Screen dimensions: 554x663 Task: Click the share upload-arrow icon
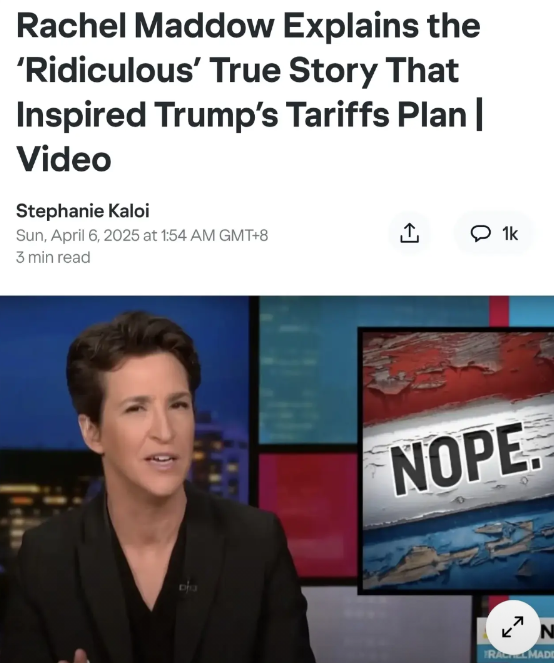click(x=409, y=233)
